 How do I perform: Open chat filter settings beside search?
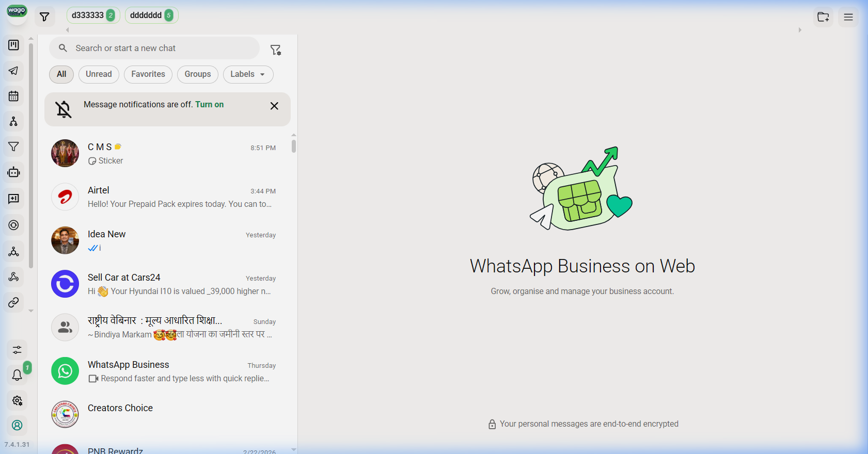[x=276, y=50]
